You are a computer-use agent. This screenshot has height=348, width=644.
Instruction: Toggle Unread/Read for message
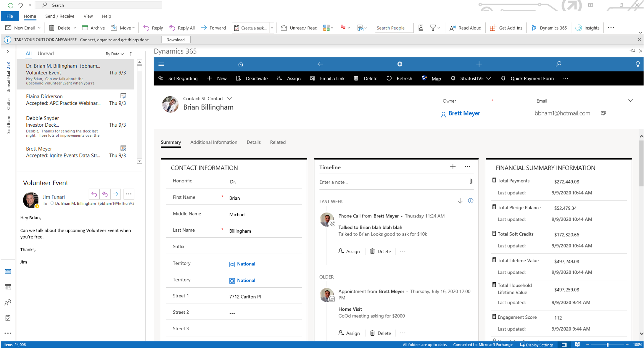299,28
